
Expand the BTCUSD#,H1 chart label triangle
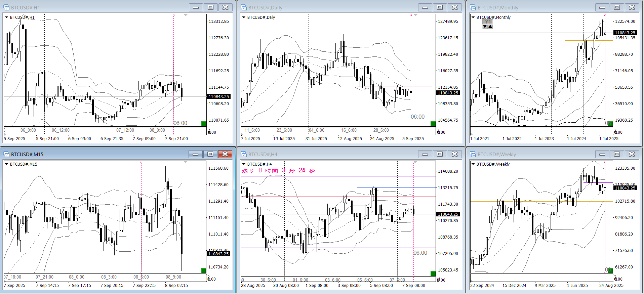click(x=7, y=17)
